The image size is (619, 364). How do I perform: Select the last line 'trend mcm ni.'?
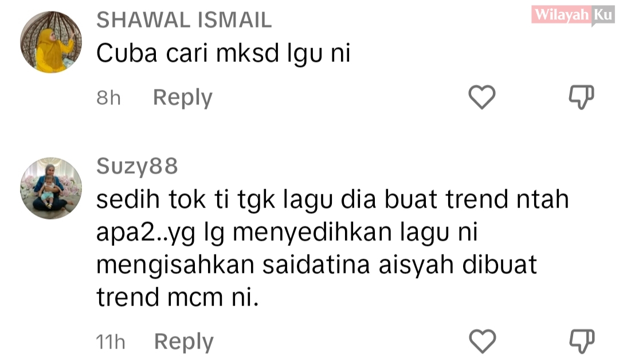coord(178,298)
